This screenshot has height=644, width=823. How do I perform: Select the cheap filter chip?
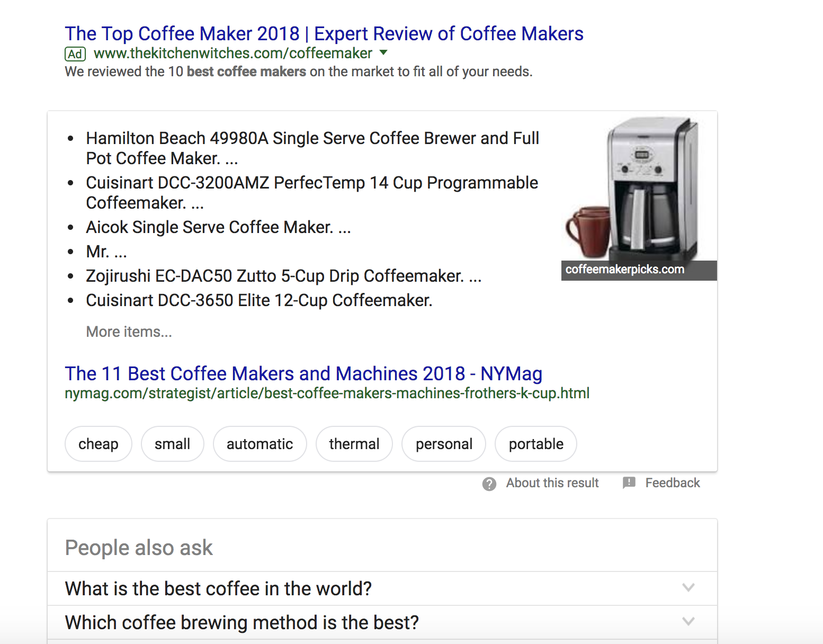[x=98, y=444]
